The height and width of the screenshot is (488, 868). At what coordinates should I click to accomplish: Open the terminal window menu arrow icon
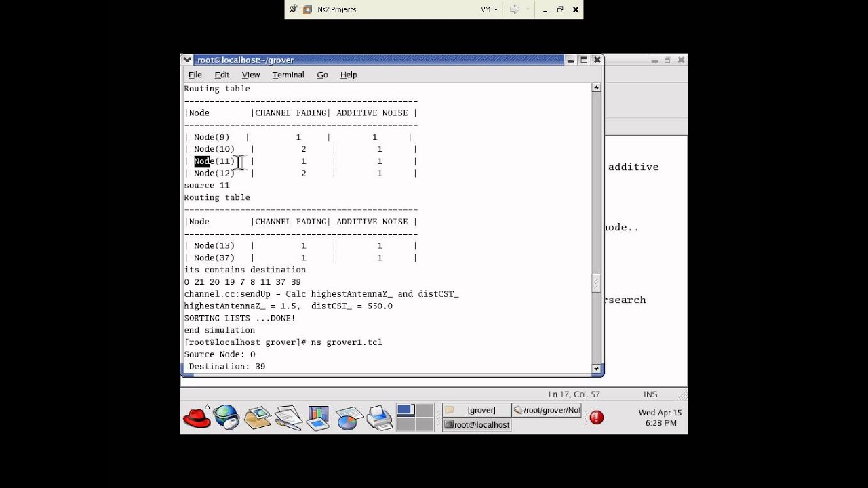pyautogui.click(x=188, y=60)
